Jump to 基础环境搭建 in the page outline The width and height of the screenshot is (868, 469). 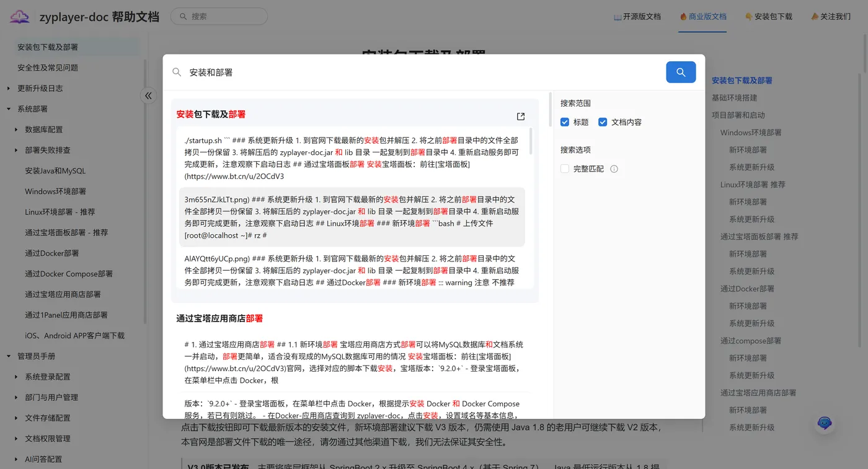[x=735, y=98]
